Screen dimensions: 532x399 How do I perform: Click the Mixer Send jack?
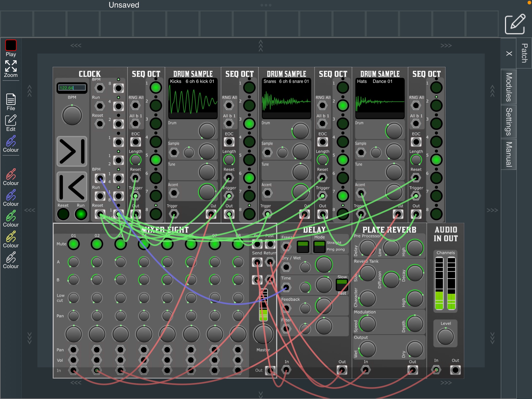click(x=257, y=262)
